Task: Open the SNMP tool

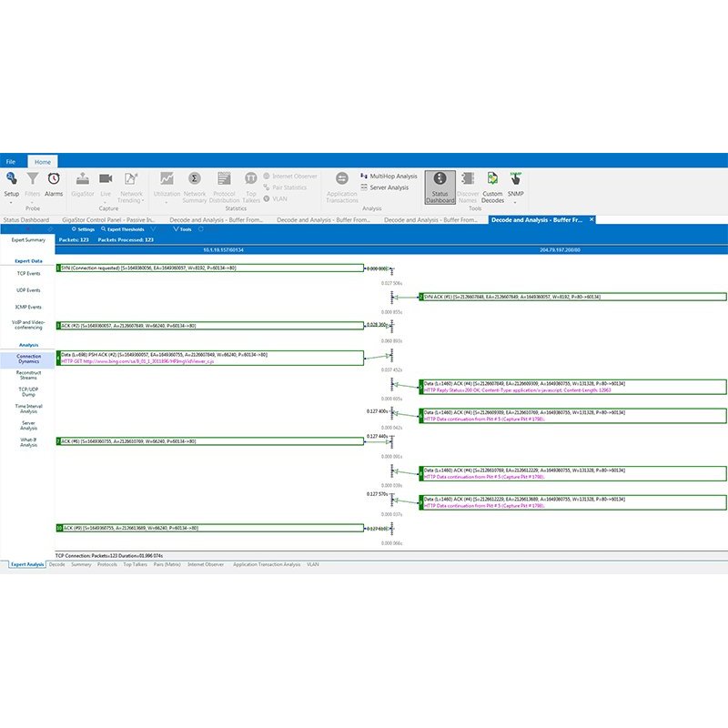Action: pos(515,185)
